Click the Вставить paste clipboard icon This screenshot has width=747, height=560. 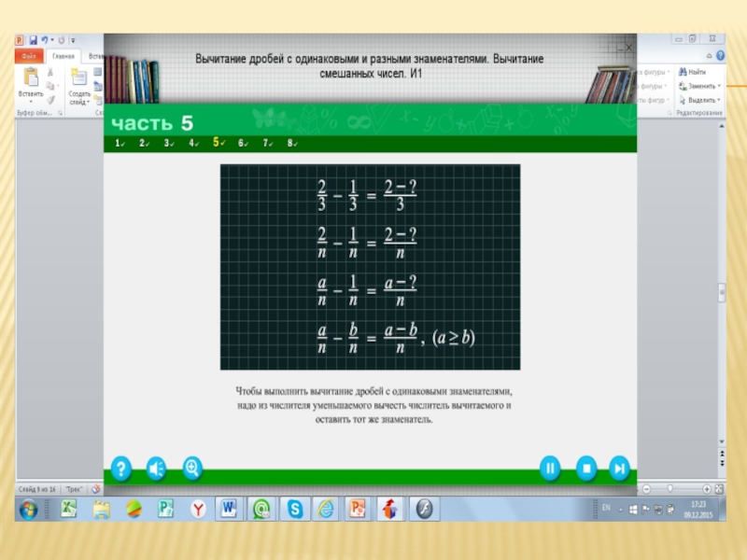31,78
